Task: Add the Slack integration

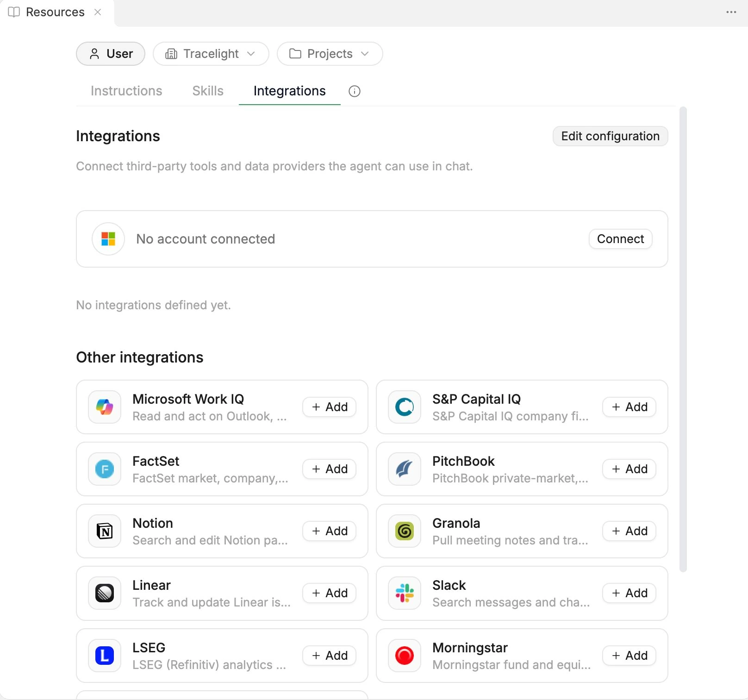Action: [x=630, y=593]
